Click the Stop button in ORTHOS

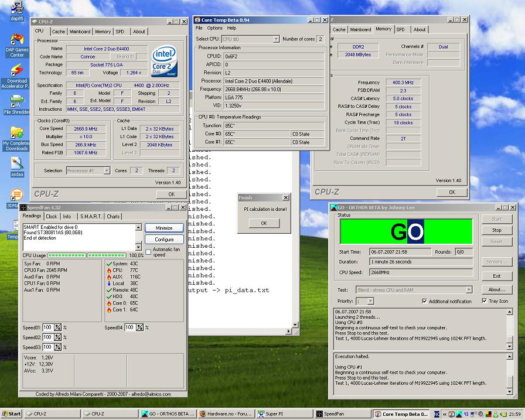(x=497, y=230)
